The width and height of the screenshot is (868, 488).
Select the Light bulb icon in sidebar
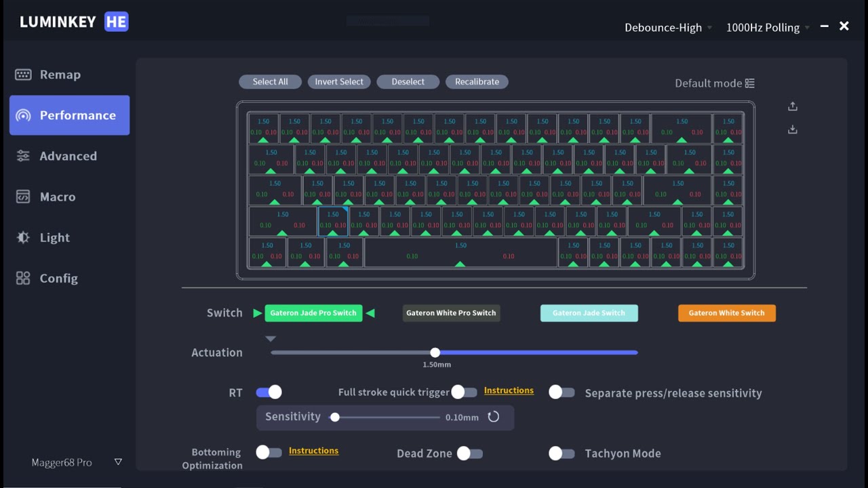point(22,237)
